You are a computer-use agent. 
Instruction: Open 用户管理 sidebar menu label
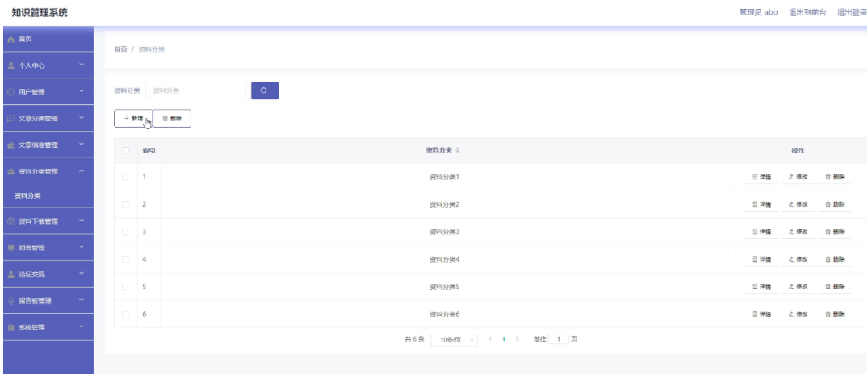(32, 92)
